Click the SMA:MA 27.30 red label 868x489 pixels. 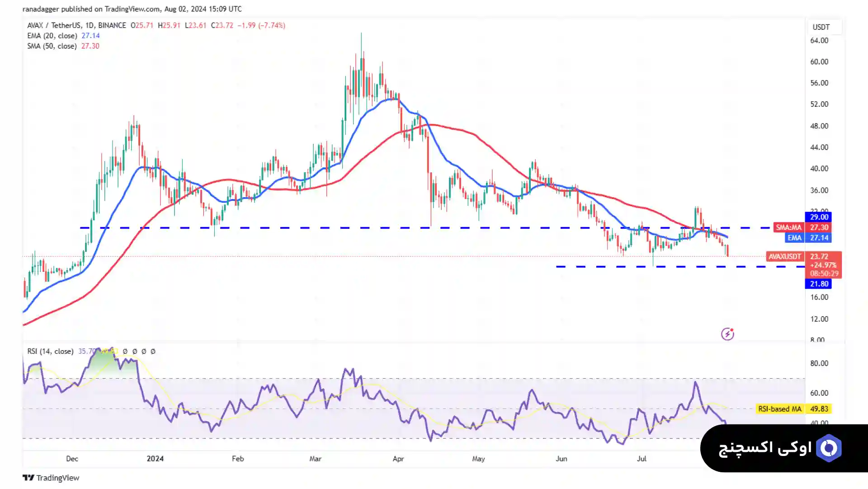802,228
